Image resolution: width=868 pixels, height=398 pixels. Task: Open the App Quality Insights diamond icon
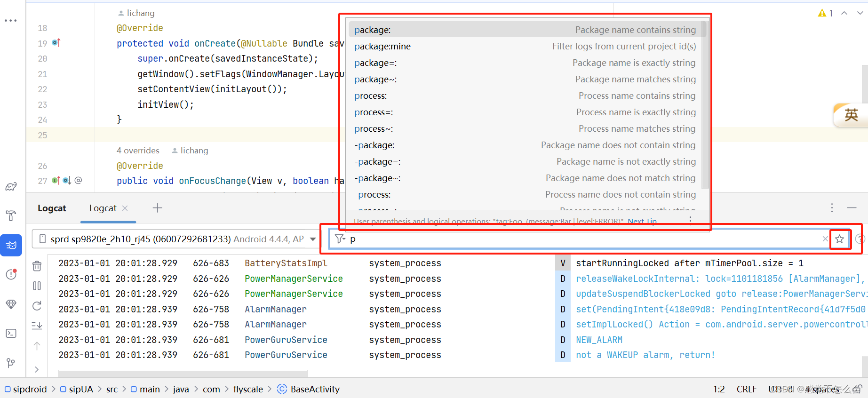[x=11, y=304]
